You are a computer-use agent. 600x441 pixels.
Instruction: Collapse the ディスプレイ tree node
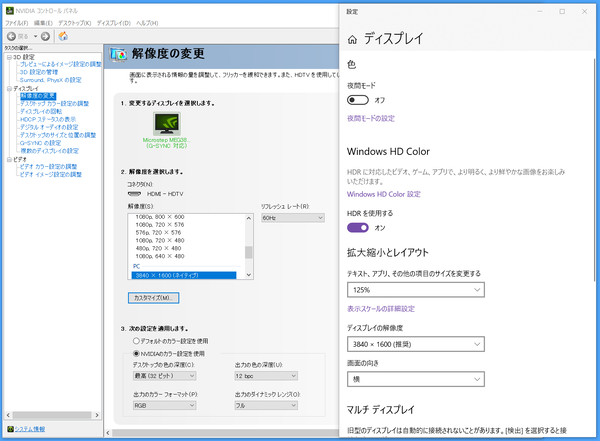tap(9, 88)
